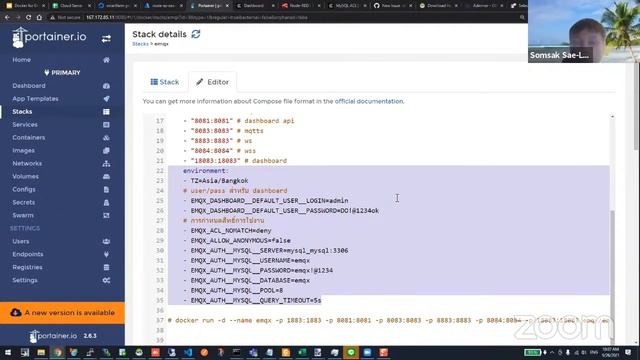Open the official documentation link

click(369, 101)
